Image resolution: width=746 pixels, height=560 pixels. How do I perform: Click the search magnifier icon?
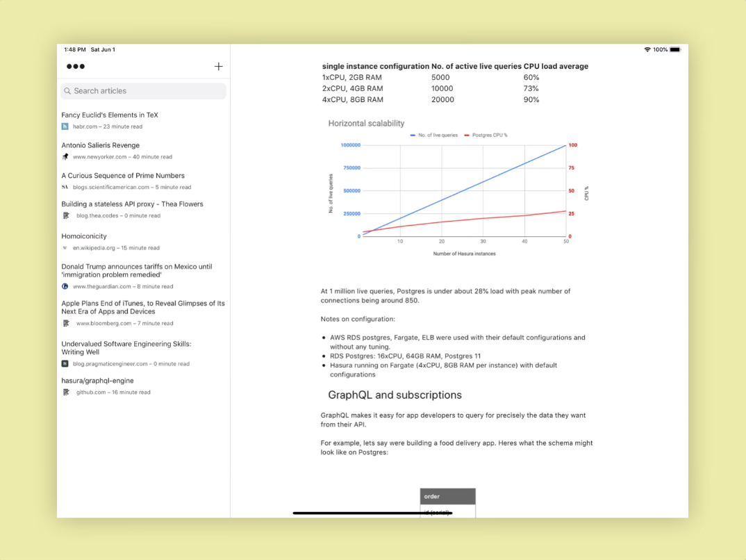(67, 91)
